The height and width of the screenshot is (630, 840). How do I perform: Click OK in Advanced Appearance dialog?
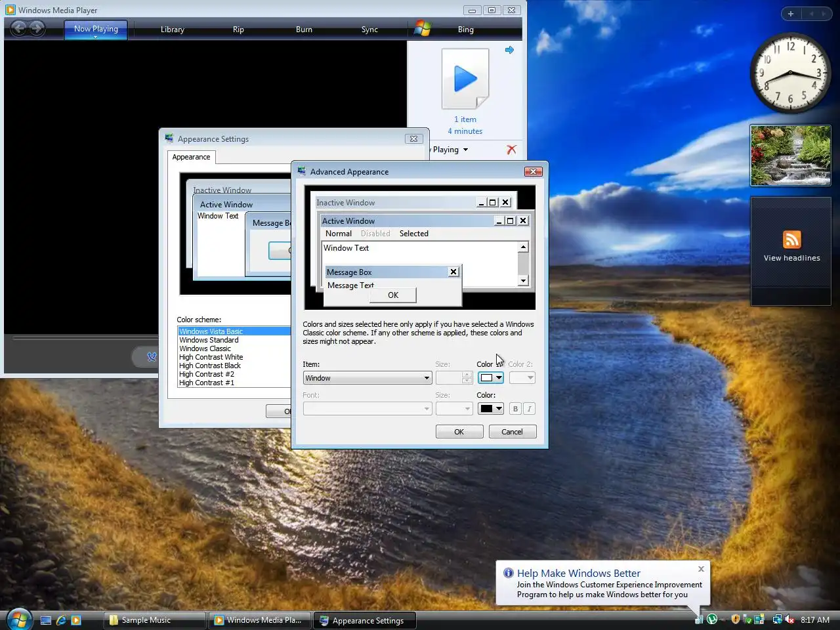pyautogui.click(x=459, y=432)
